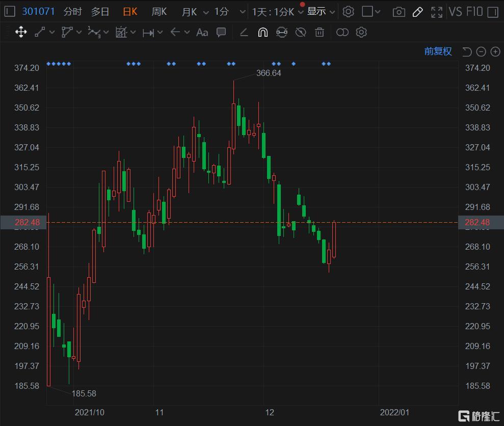Open the layout square selector dropdown
Screen dimensions: 504x426
[x=372, y=12]
